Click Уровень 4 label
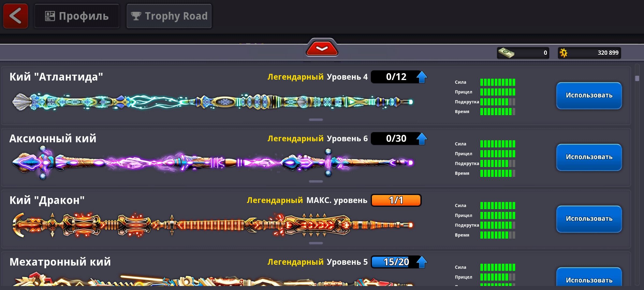 click(347, 77)
